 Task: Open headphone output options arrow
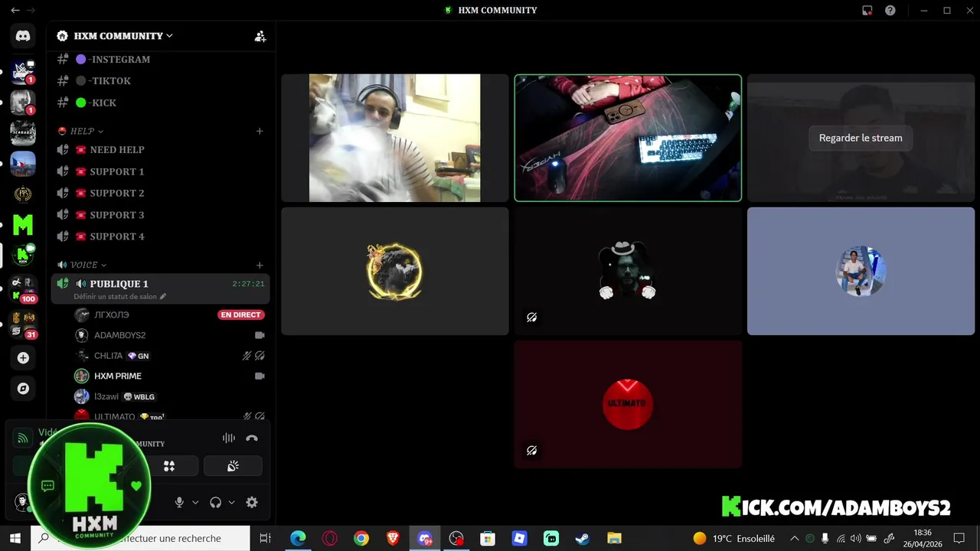point(232,502)
